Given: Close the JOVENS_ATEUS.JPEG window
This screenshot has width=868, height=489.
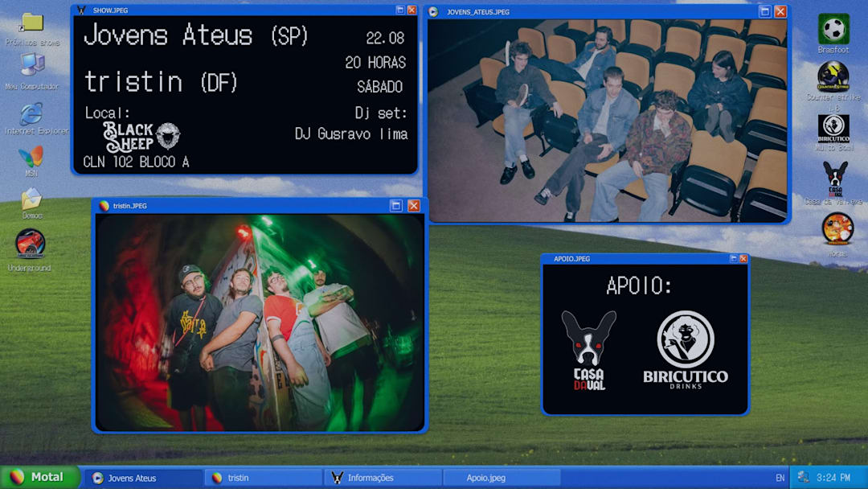Looking at the screenshot, I should [x=780, y=11].
